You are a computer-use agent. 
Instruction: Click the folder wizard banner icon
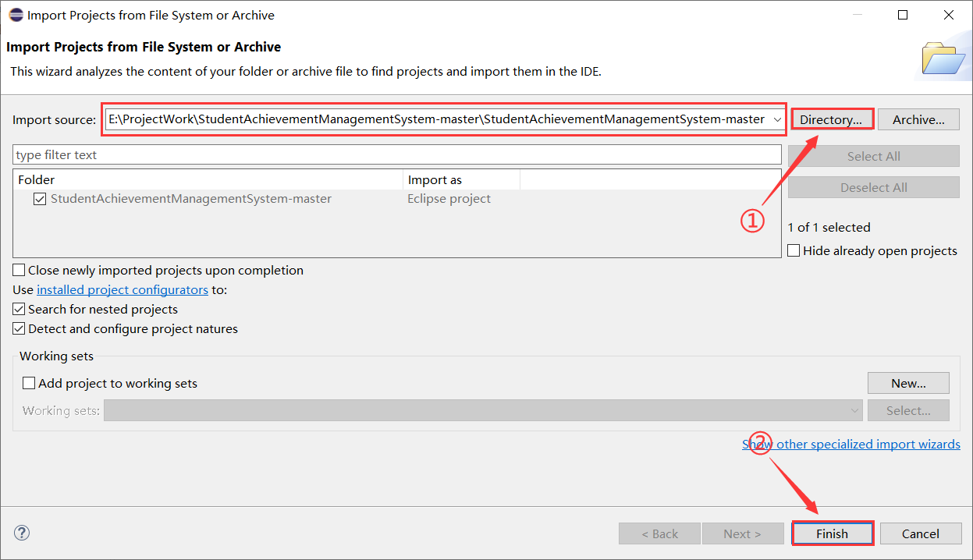pyautogui.click(x=943, y=58)
